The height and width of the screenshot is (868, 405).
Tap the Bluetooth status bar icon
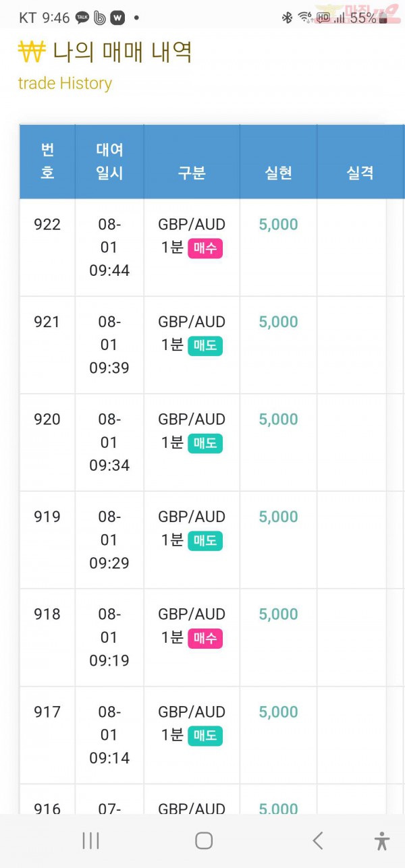pos(287,18)
